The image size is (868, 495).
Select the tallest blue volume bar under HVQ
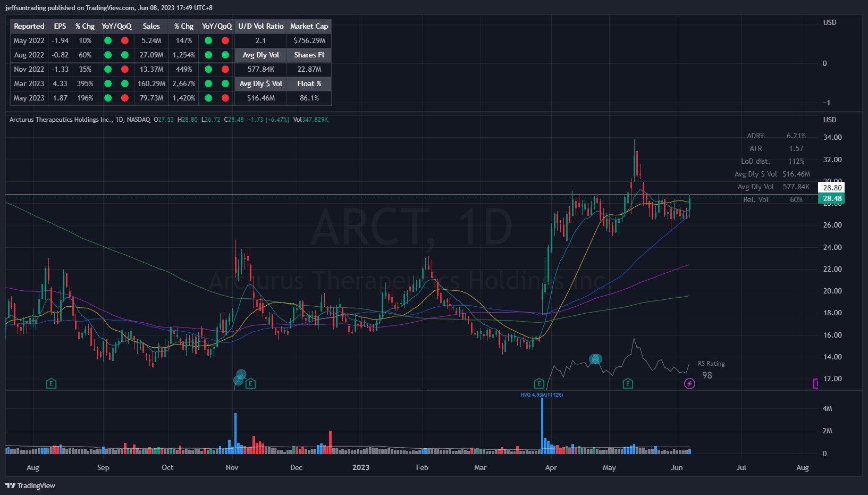[542, 425]
